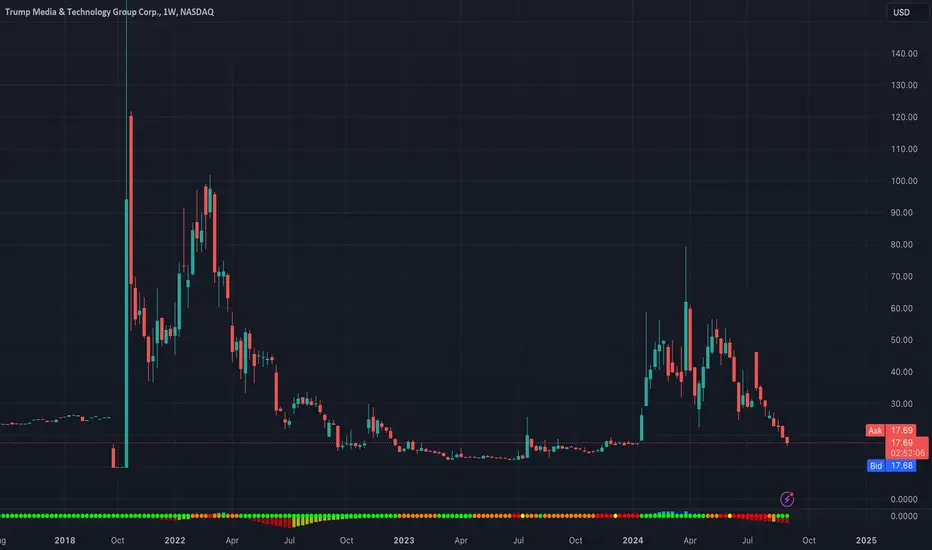Click the 2025 time axis label
Screen dimensions: 932x550
click(x=866, y=540)
